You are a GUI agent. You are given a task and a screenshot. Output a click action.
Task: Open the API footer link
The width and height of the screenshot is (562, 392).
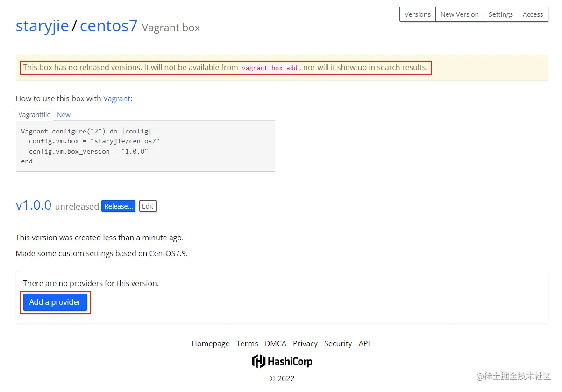click(x=364, y=343)
